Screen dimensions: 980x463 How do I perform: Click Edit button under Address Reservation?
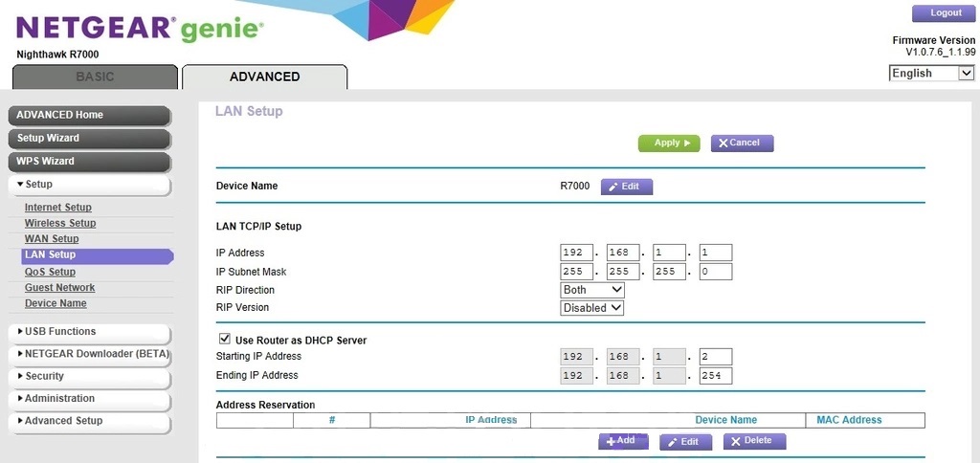(685, 442)
